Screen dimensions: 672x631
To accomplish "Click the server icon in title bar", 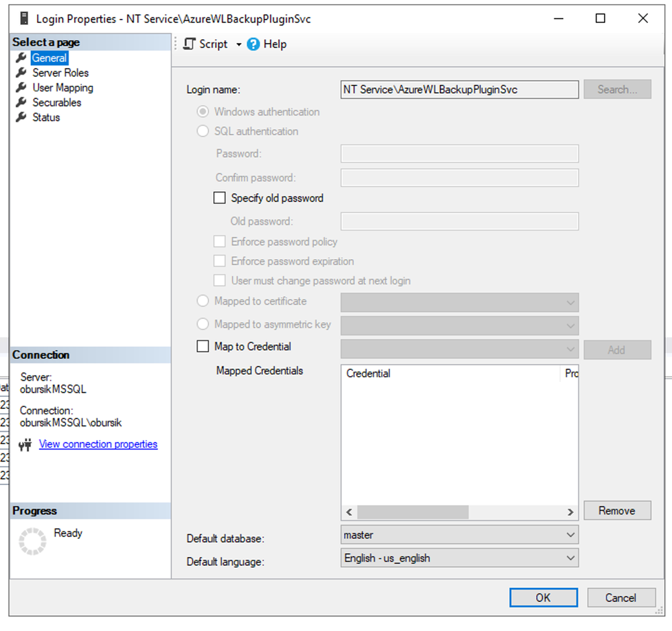I will point(24,19).
